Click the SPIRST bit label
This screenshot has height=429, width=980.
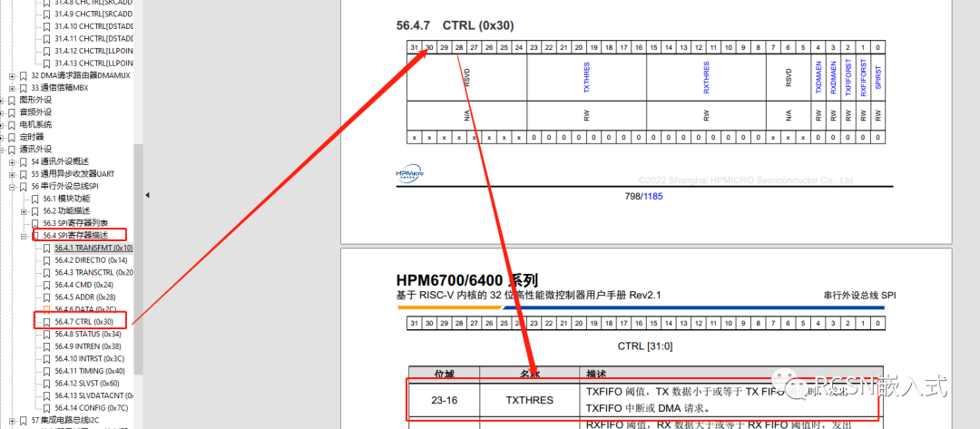[878, 77]
